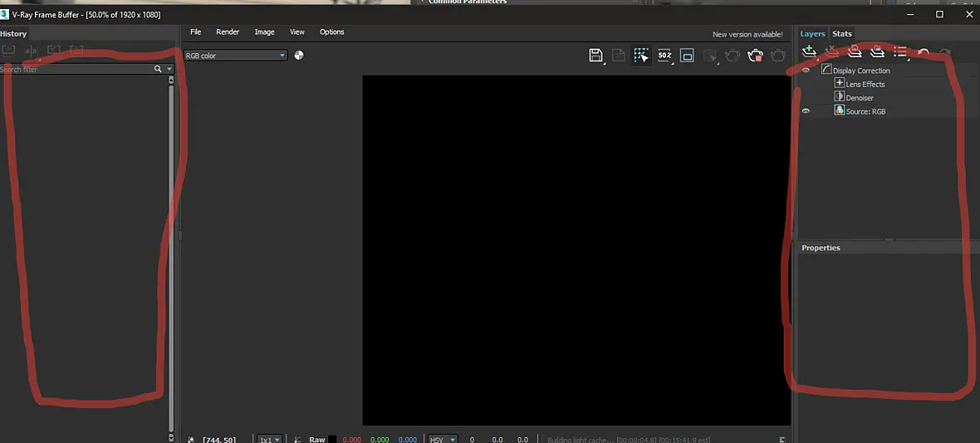Open the Image menu

tap(264, 32)
